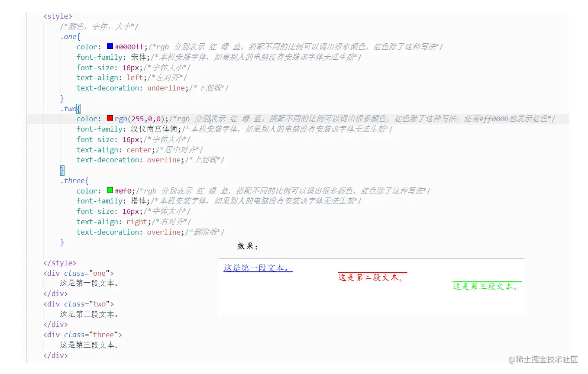588x374 pixels.
Task: Click 这是第一段文本。 inside the one div code
Action: (x=89, y=283)
